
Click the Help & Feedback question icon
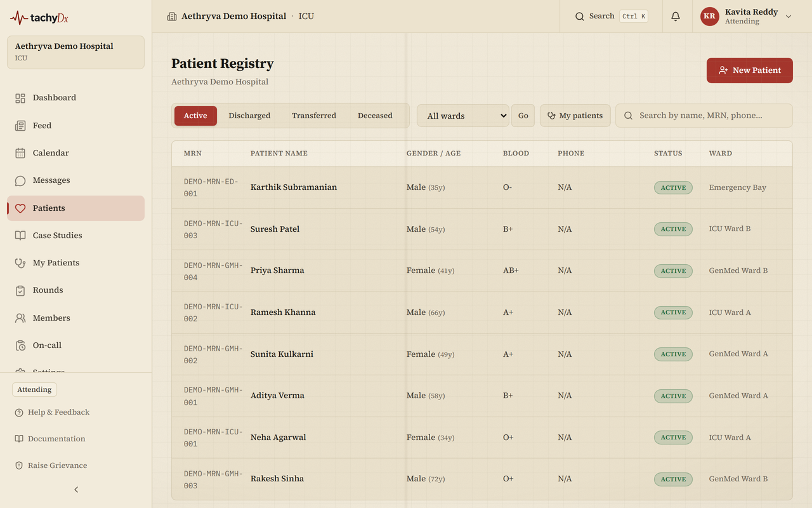19,413
